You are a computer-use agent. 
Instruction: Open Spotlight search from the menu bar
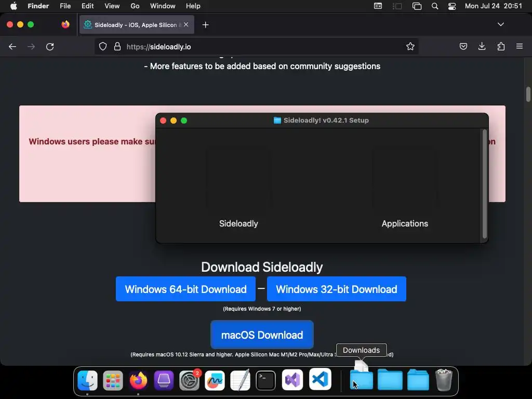click(x=435, y=6)
